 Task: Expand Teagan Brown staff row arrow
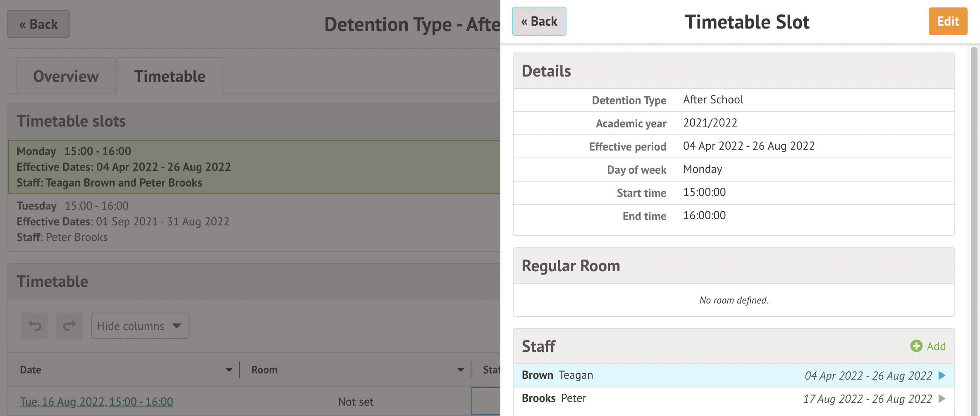tap(942, 375)
